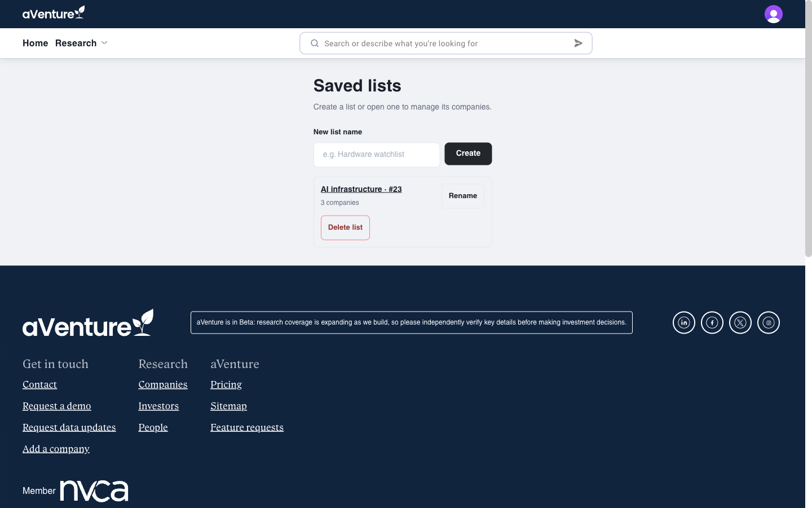Open the People footer link
Screen dimensions: 812x508
tap(153, 427)
